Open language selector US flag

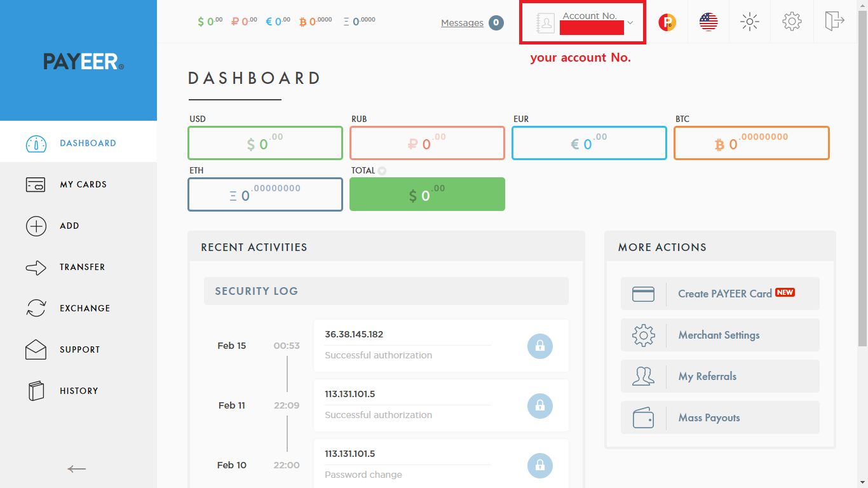pos(709,22)
